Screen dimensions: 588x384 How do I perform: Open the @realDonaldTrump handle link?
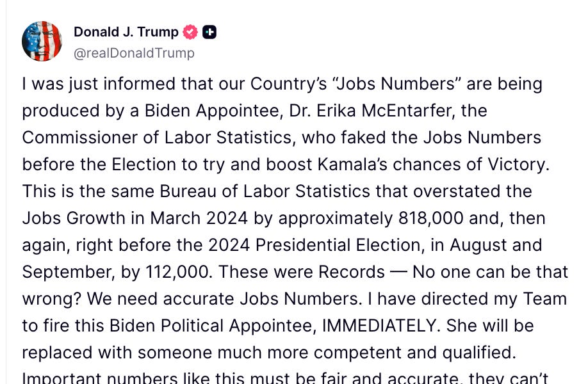tap(134, 53)
